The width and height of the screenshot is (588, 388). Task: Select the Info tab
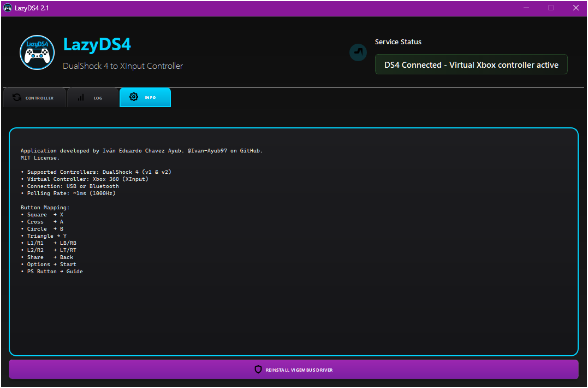[x=145, y=98]
